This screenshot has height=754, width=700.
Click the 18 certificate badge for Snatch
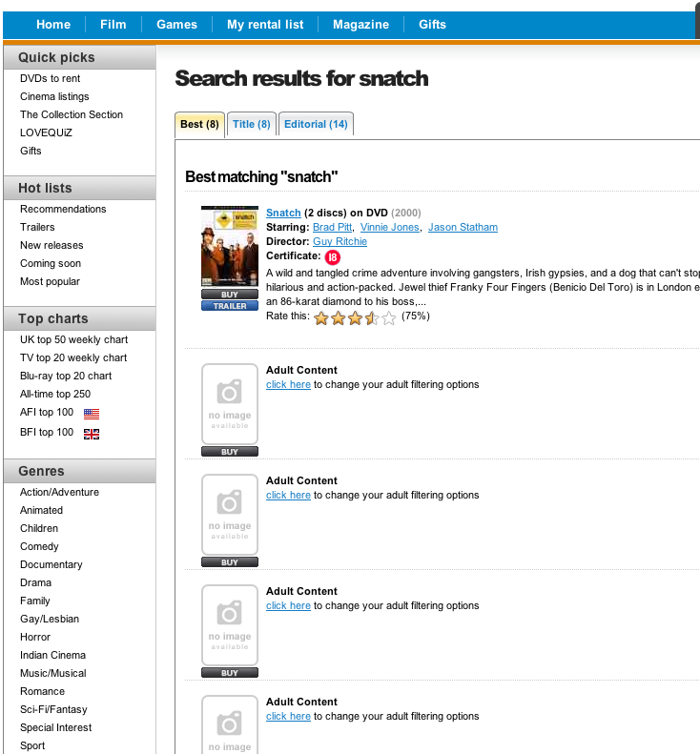pyautogui.click(x=332, y=257)
